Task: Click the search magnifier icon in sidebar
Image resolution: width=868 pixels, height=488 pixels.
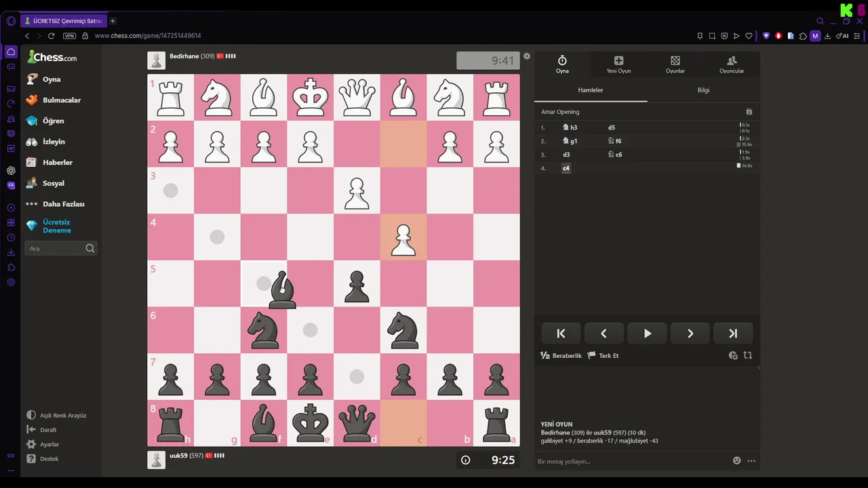Action: 90,249
